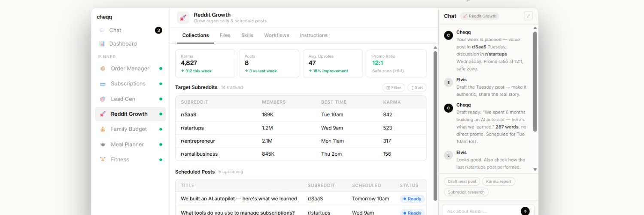Click the Meal Planner icon
The height and width of the screenshot is (215, 644).
click(x=103, y=144)
